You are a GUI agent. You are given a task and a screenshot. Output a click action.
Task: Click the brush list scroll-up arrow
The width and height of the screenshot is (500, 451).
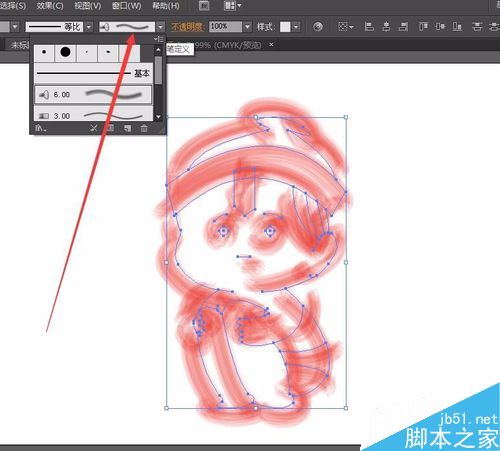point(158,50)
